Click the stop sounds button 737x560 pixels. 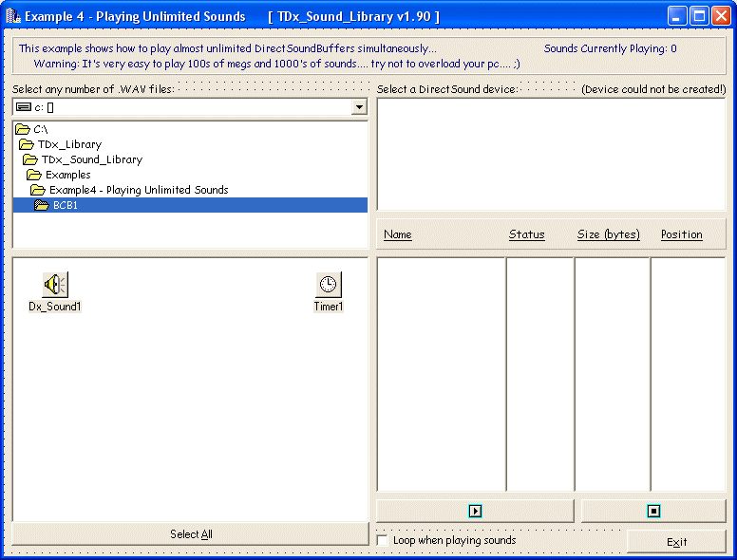point(653,511)
